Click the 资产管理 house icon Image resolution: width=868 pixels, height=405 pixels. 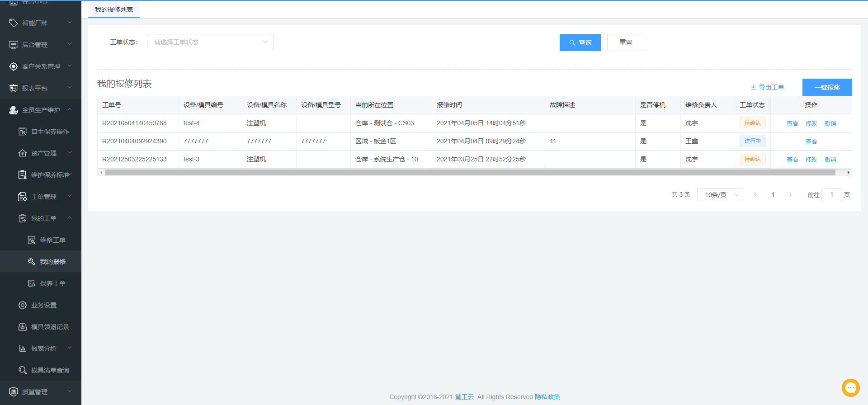pyautogui.click(x=23, y=153)
